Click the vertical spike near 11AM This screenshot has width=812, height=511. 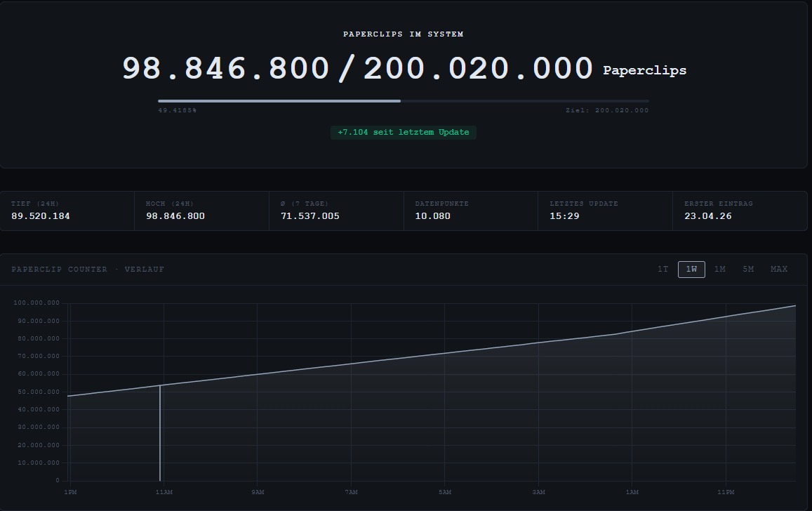pos(160,435)
